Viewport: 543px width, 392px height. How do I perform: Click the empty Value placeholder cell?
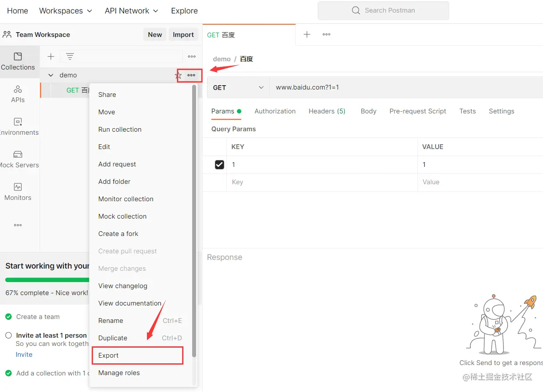480,182
